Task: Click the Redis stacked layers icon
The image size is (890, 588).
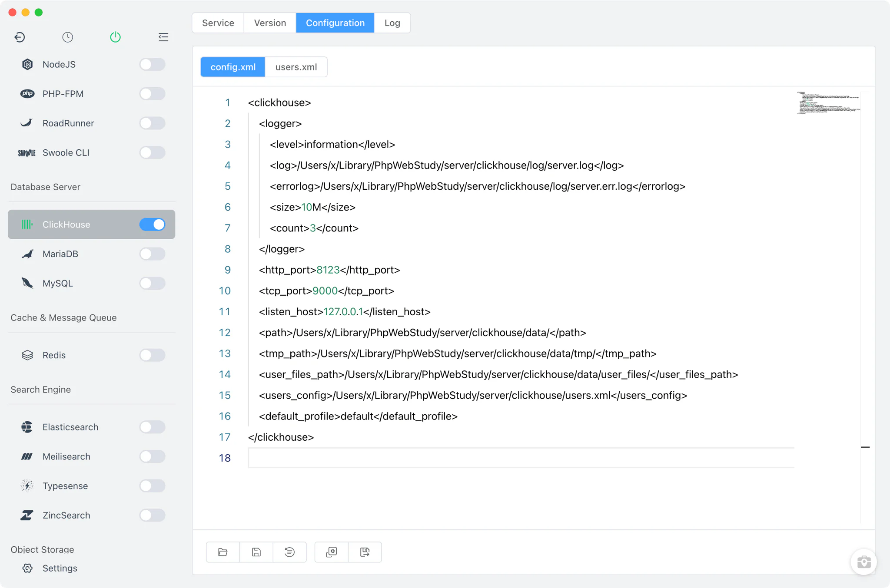Action: point(27,355)
